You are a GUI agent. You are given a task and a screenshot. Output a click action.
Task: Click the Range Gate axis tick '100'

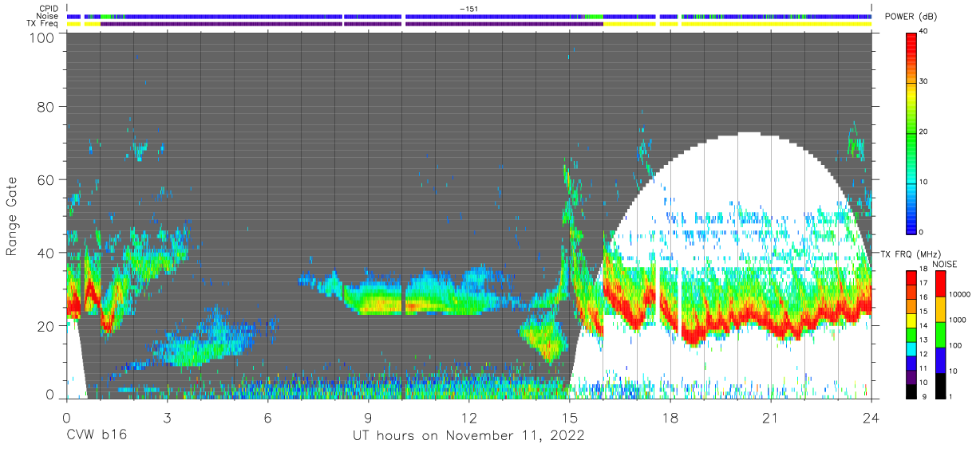[x=41, y=37]
